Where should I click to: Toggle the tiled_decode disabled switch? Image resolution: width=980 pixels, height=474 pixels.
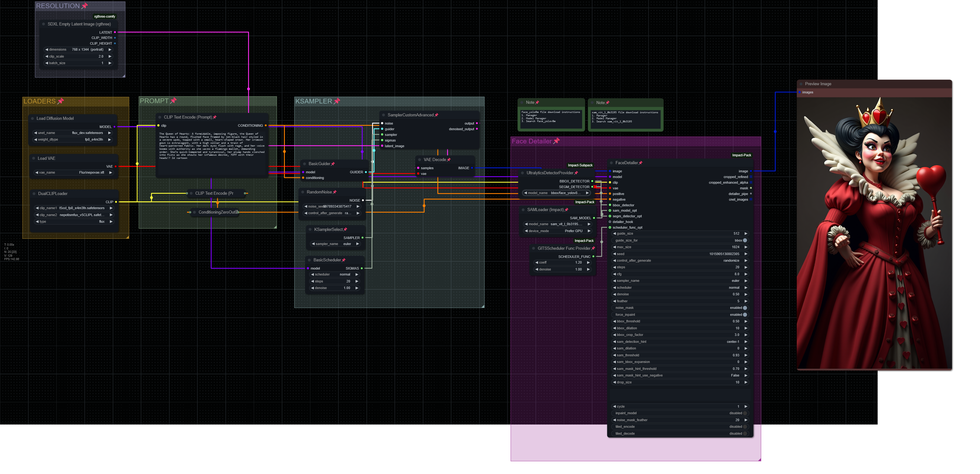click(x=745, y=433)
